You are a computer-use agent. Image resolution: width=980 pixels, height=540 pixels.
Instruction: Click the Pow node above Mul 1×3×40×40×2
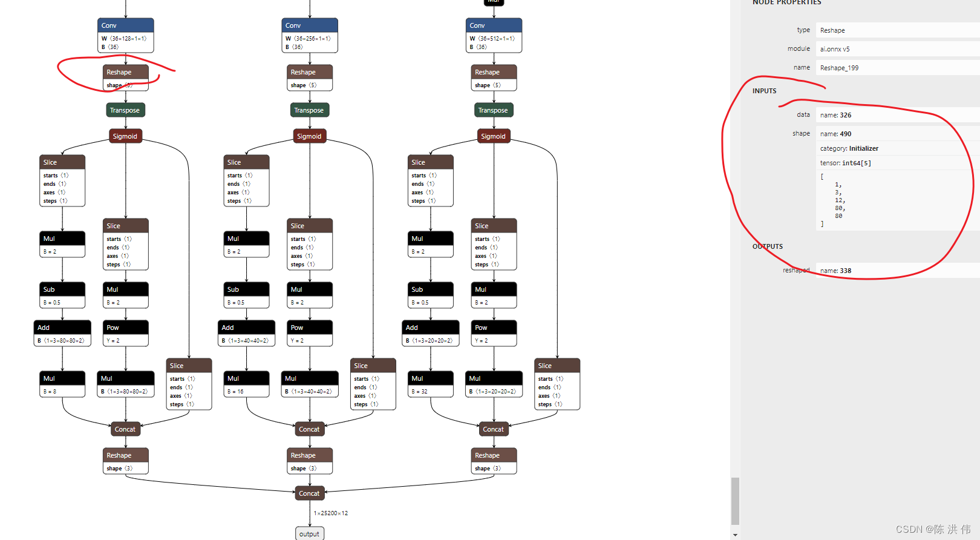(310, 334)
